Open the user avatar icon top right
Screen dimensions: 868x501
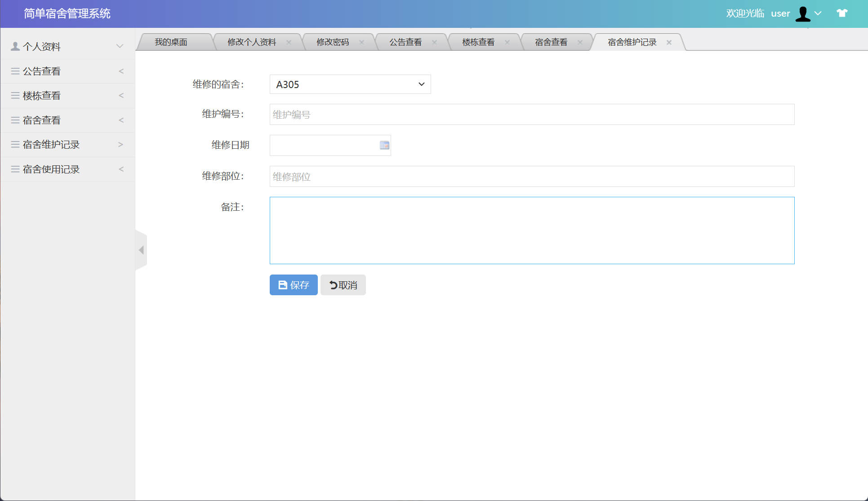[x=802, y=13]
